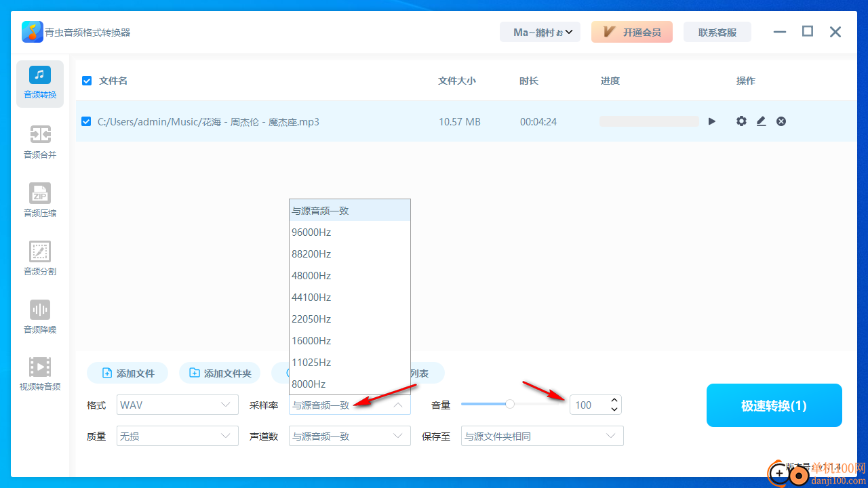
Task: Click 联系客服 to contact support
Action: click(x=717, y=32)
